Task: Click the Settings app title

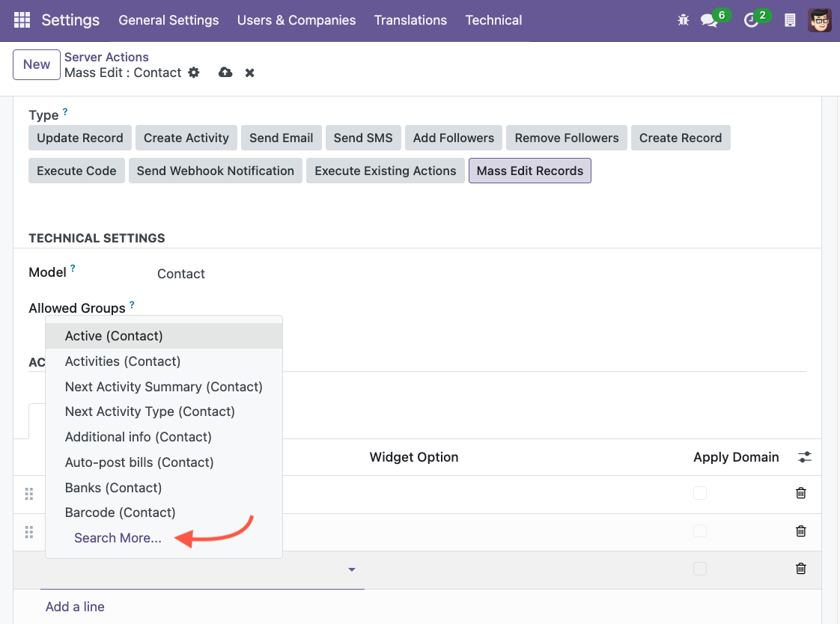Action: pyautogui.click(x=70, y=20)
